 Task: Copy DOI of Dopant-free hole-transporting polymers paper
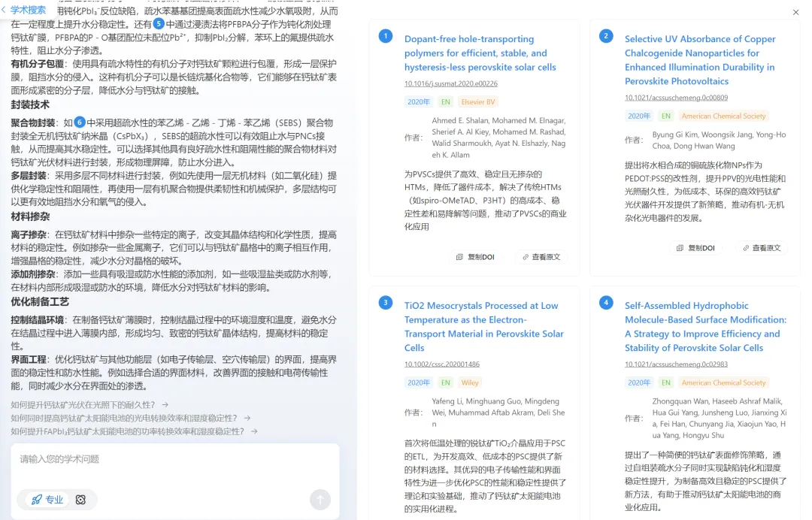(475, 257)
